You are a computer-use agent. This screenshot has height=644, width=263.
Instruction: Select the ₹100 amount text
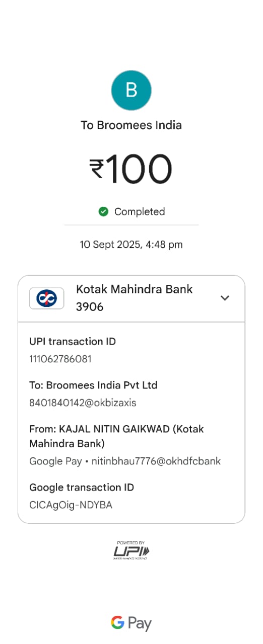pyautogui.click(x=131, y=168)
